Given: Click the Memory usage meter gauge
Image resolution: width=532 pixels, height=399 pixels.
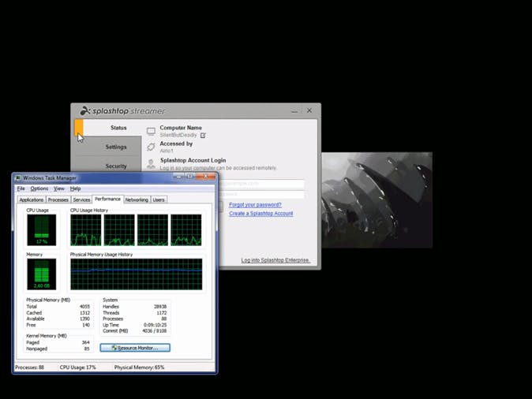Looking at the screenshot, I should point(42,274).
